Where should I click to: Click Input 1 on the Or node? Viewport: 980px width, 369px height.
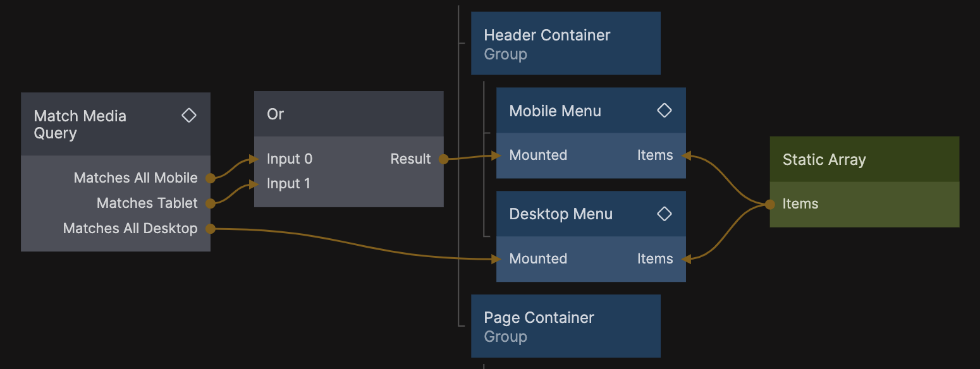point(288,184)
